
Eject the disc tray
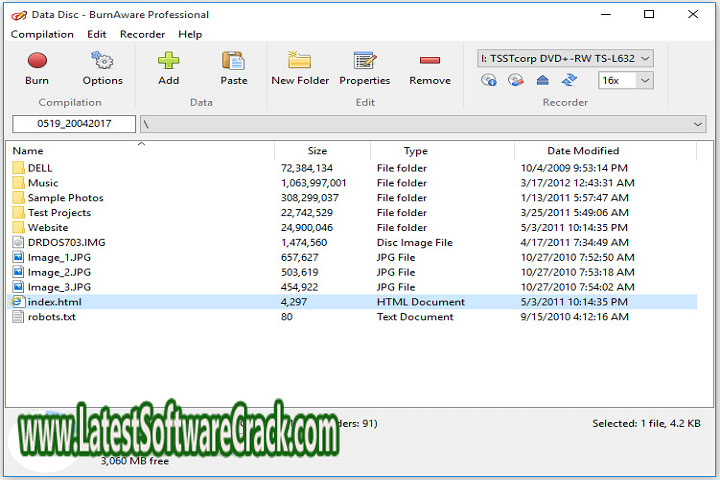tap(543, 81)
